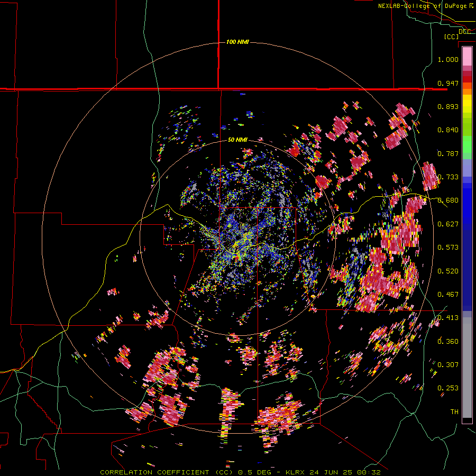
Task: Click the KLRX station identifier in the caption
Action: click(x=296, y=472)
